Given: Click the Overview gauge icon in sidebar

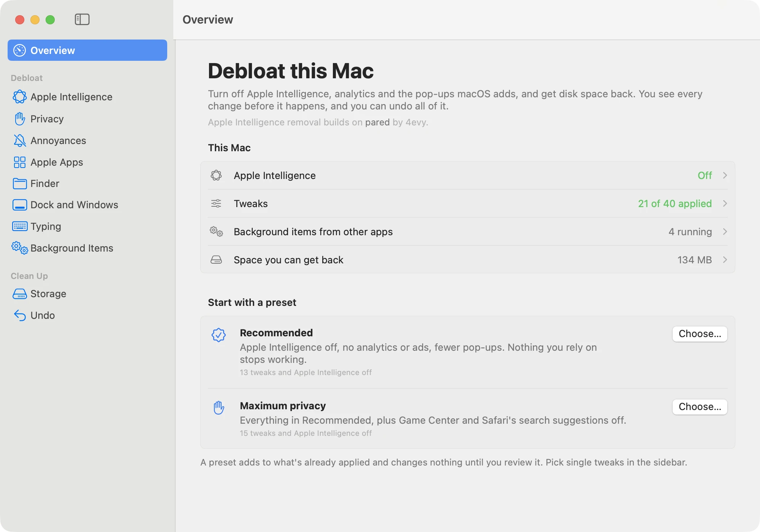Looking at the screenshot, I should [x=20, y=50].
